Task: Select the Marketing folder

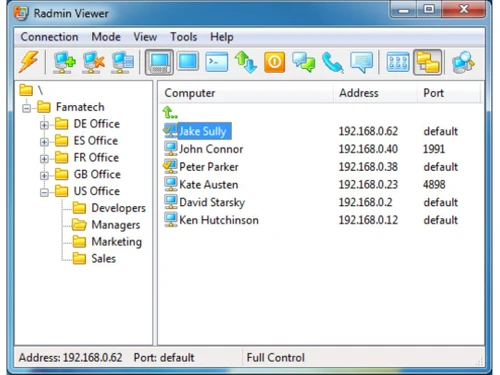Action: coord(107,242)
